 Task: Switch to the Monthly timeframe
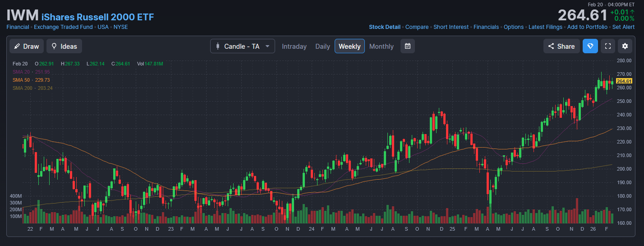[x=382, y=46]
